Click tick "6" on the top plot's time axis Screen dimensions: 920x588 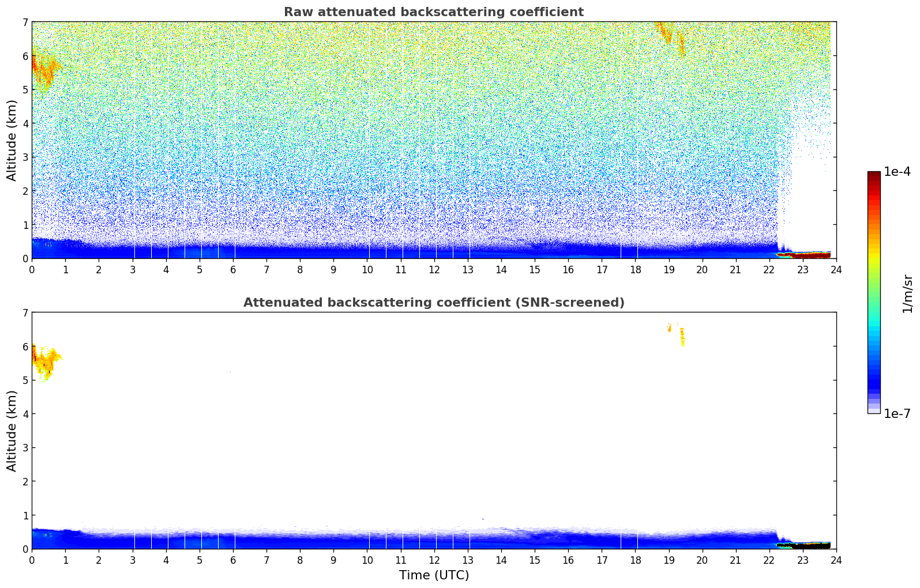[x=233, y=269]
